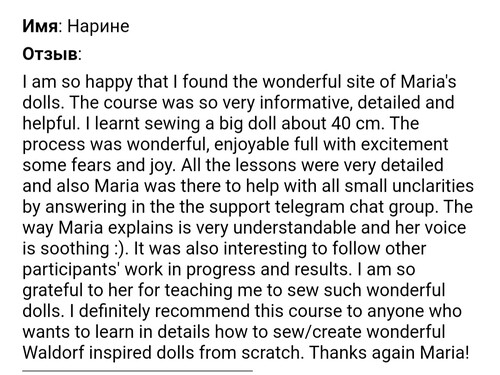Click the word 'unclarities' in the review
Screen dimensions: 500x375
click(x=433, y=186)
